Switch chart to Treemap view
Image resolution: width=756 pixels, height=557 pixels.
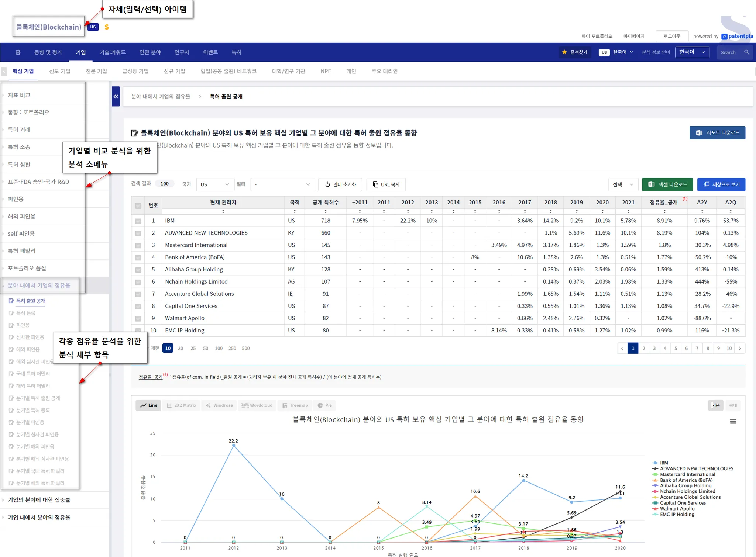295,405
